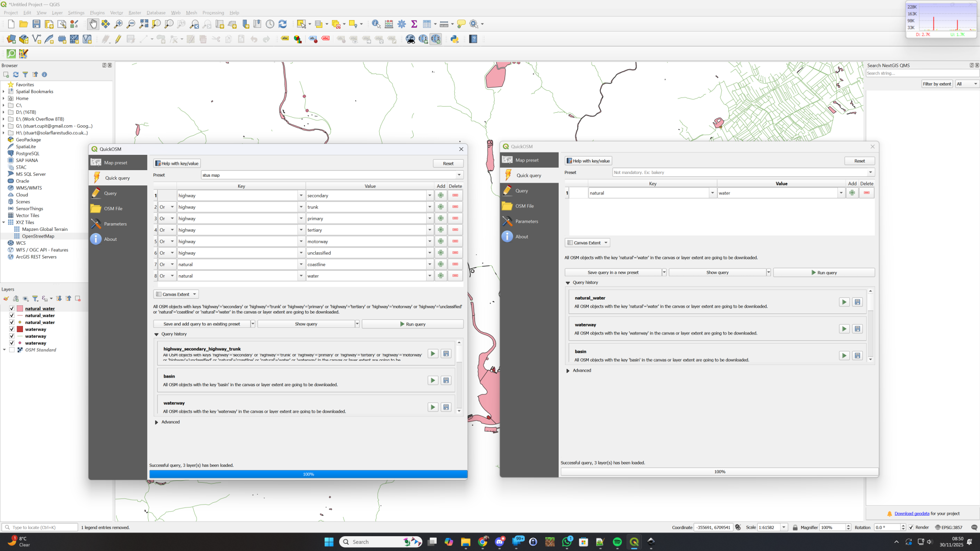
Task: Click Show query in the right QuickOSM
Action: point(717,272)
